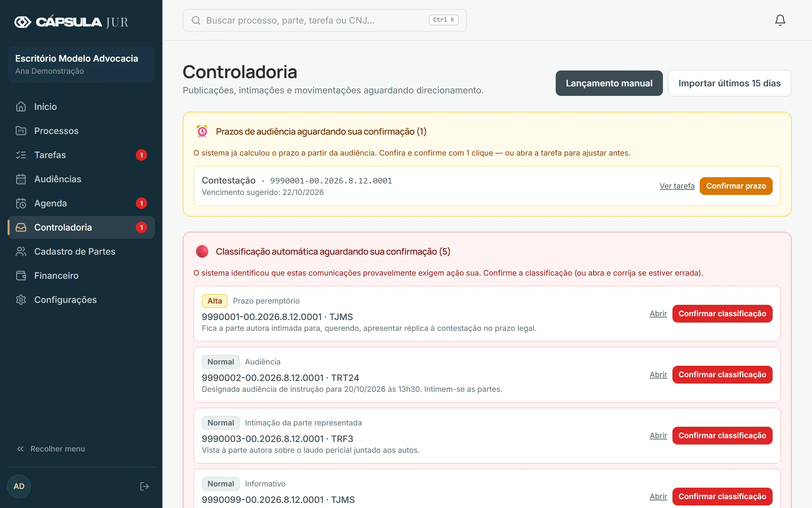Click the Audiências calendar icon

tap(21, 179)
